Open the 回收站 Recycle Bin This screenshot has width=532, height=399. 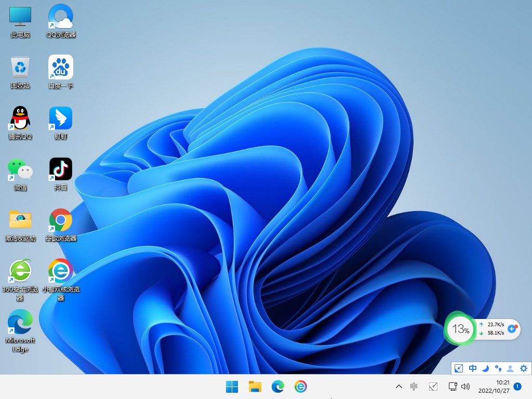(x=20, y=71)
